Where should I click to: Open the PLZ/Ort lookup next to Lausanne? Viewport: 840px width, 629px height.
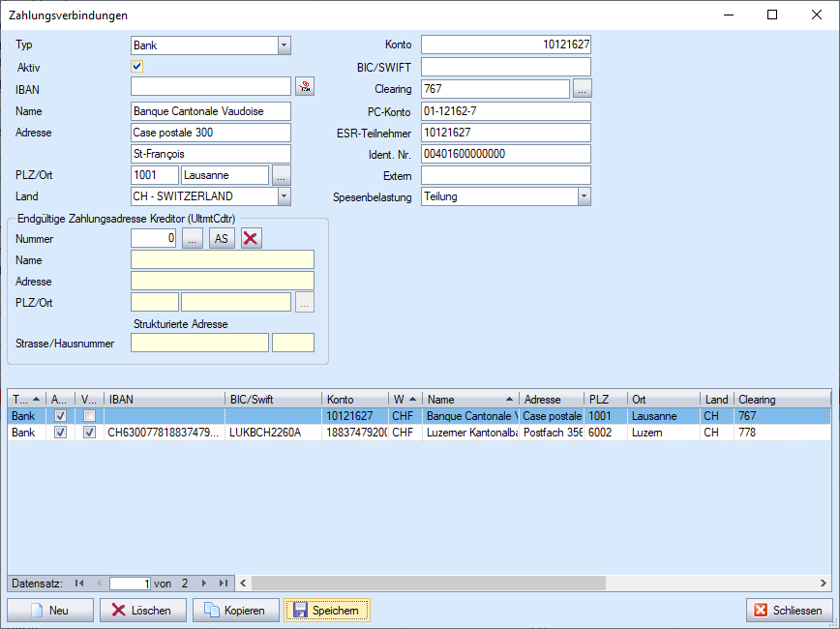click(x=281, y=175)
